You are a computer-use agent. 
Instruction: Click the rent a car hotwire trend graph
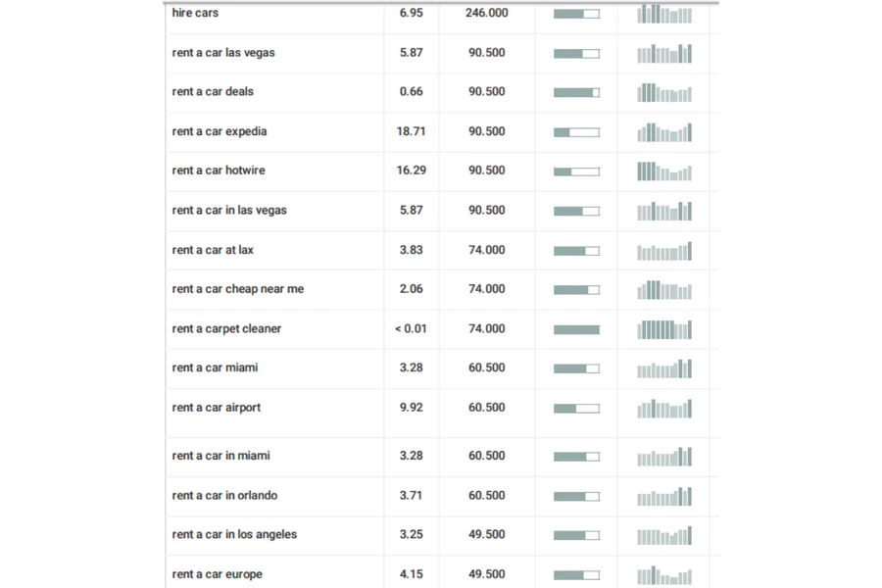coord(664,171)
